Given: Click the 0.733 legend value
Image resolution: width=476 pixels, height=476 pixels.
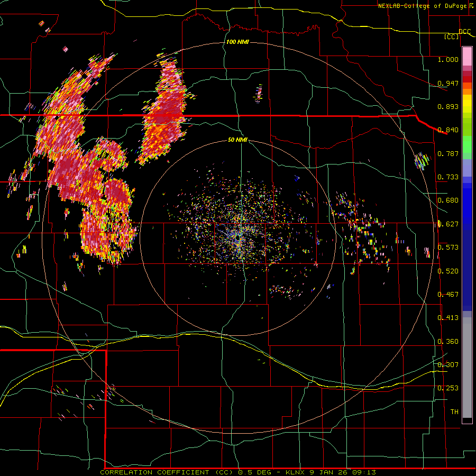Looking at the screenshot, I should (448, 177).
